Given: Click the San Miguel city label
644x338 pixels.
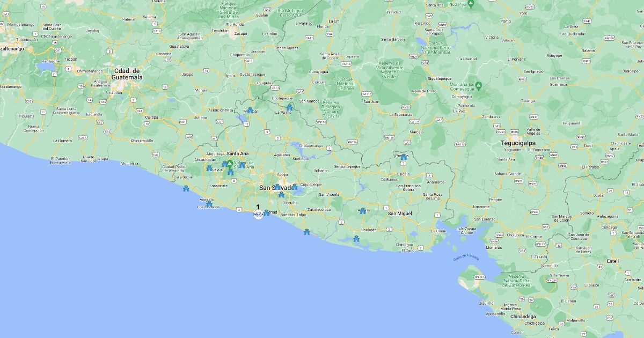Looking at the screenshot, I should point(400,214).
